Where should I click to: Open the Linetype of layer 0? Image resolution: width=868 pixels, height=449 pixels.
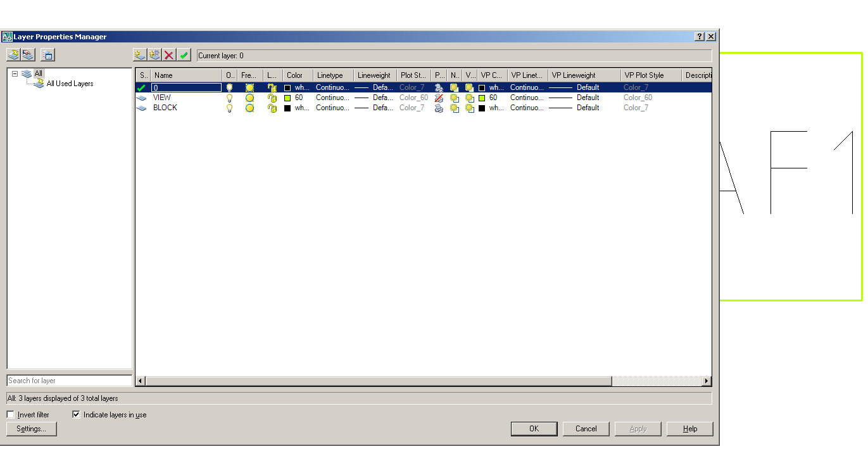point(332,88)
